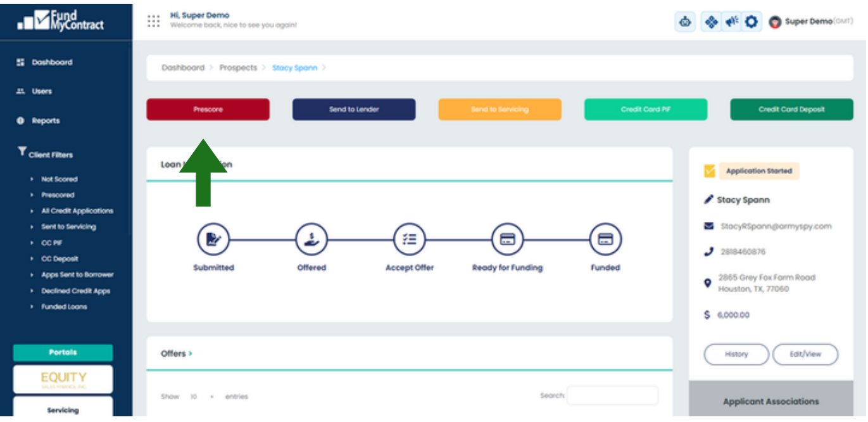This screenshot has width=868, height=422.
Task: Open the History button
Action: pyautogui.click(x=736, y=354)
